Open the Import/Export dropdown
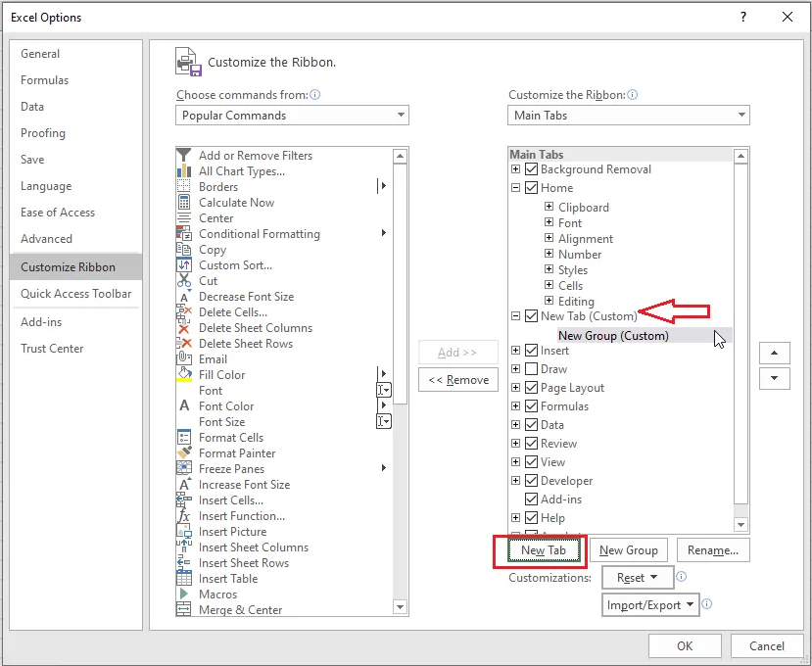The width and height of the screenshot is (812, 666). point(650,605)
